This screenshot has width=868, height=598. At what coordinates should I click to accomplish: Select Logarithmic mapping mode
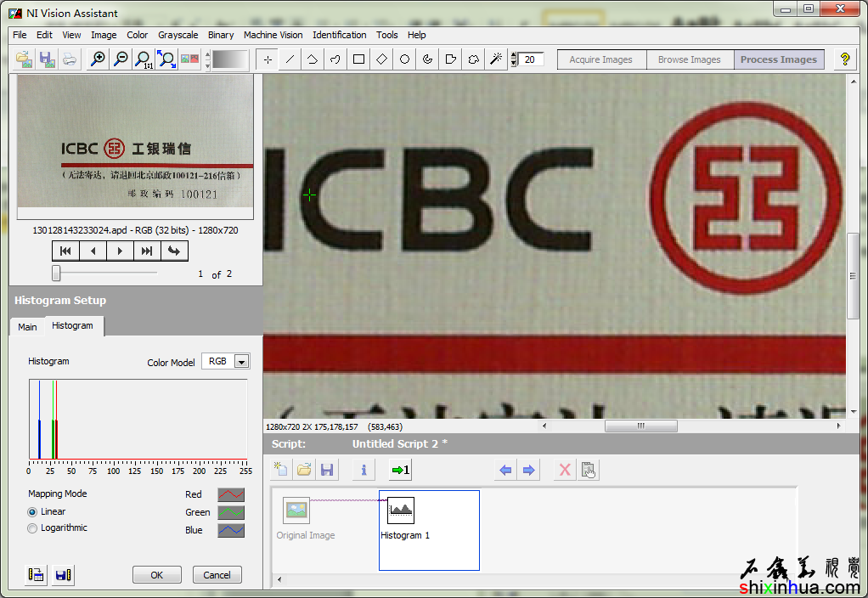(33, 528)
